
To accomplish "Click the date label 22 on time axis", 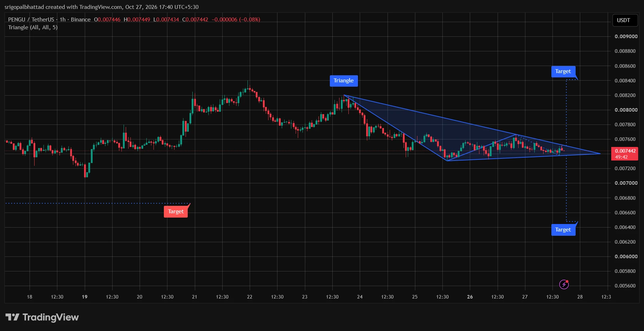I will (x=250, y=297).
